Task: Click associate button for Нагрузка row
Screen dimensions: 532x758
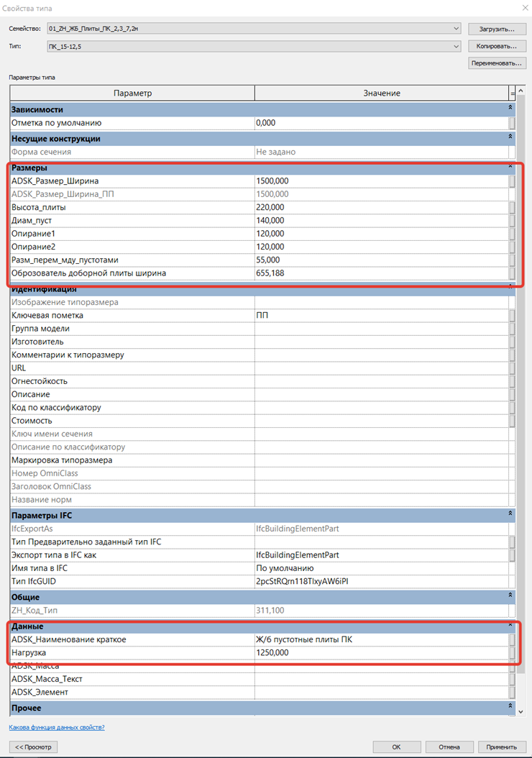Action: 512,652
